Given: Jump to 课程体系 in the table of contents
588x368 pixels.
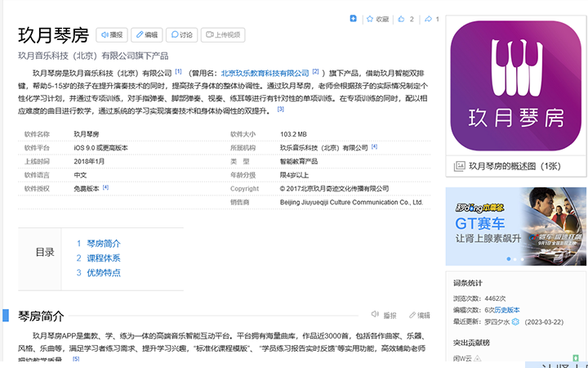Looking at the screenshot, I should (x=104, y=258).
